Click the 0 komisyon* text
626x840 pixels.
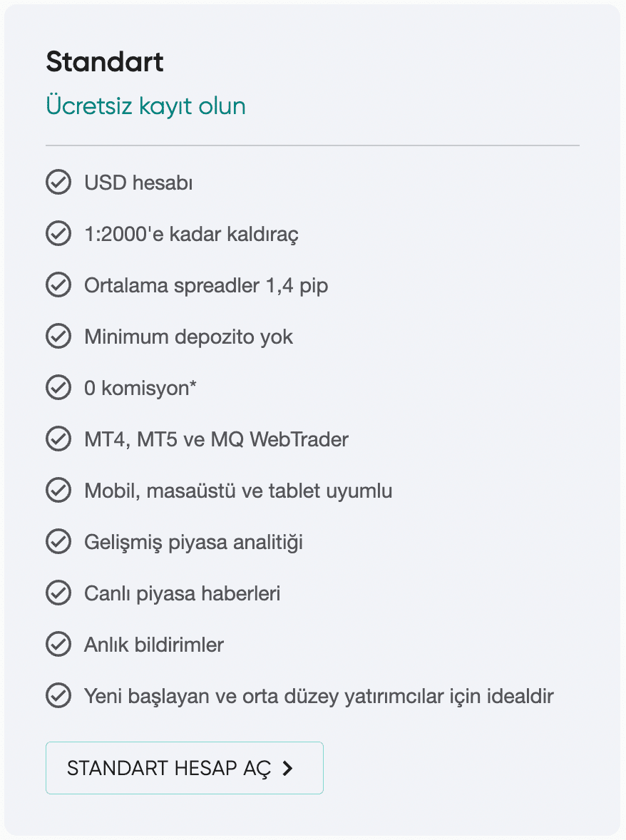[140, 388]
